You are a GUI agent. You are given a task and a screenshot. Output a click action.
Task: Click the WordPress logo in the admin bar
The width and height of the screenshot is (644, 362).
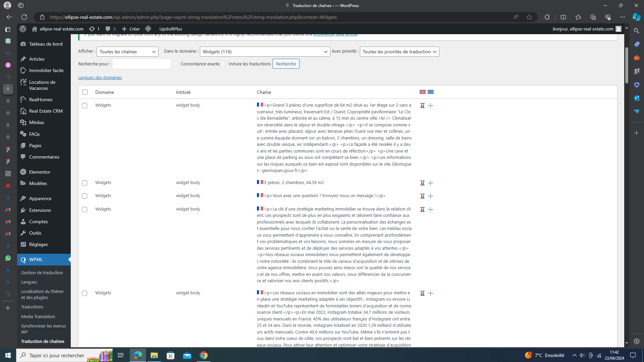[x=23, y=29]
